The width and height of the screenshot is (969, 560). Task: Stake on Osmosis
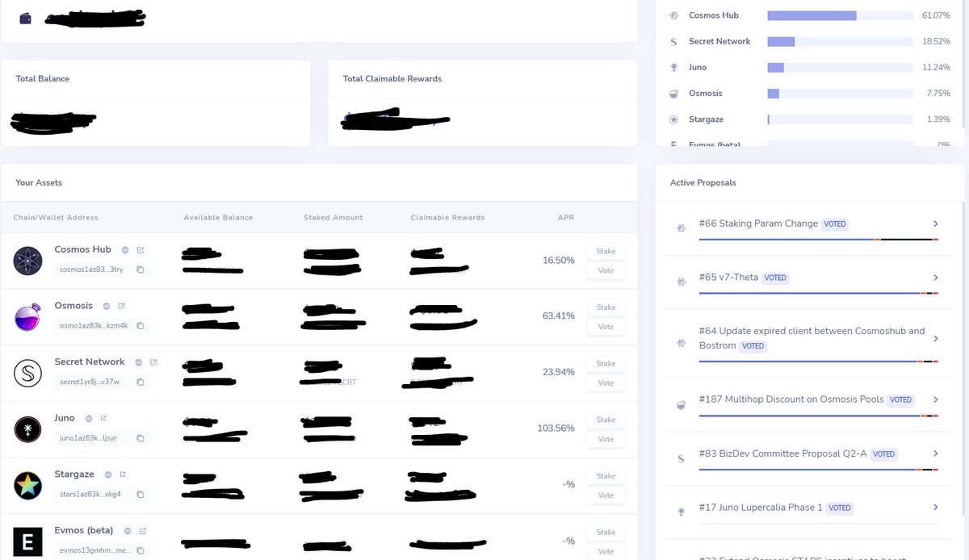(606, 307)
